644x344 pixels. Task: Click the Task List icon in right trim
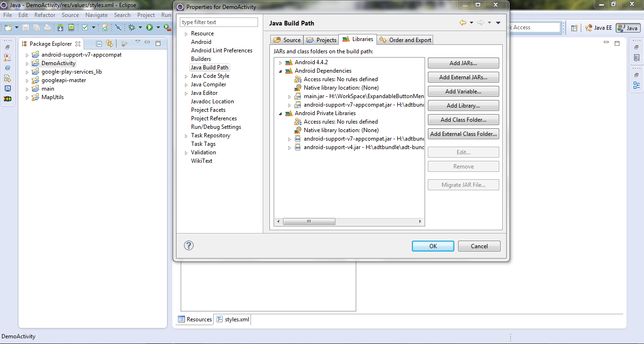(x=636, y=58)
